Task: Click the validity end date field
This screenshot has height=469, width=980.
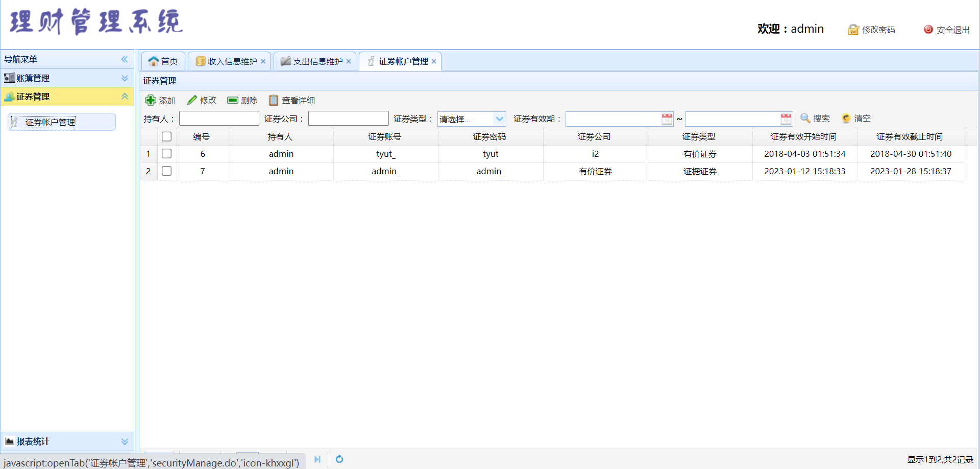Action: click(x=732, y=119)
